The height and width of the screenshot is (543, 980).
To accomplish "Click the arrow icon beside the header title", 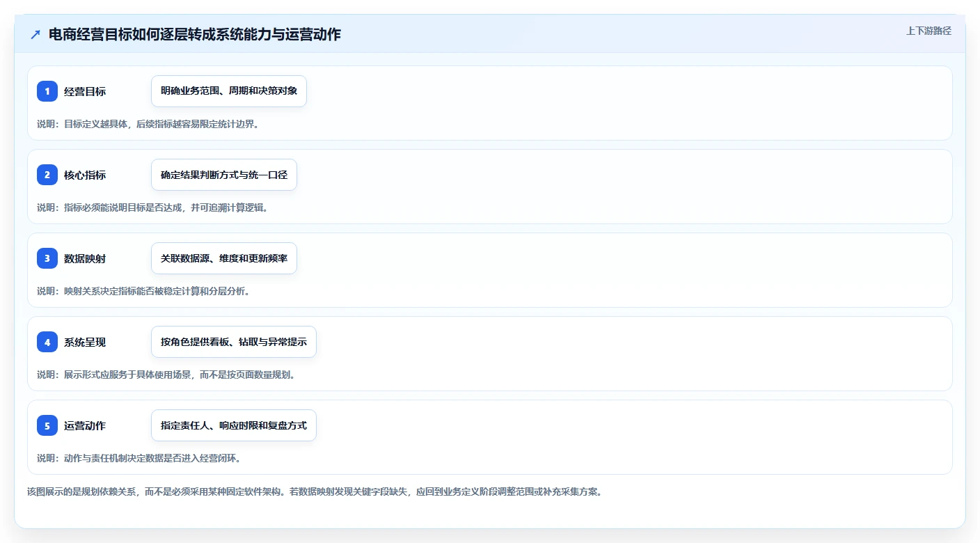I will click(35, 34).
